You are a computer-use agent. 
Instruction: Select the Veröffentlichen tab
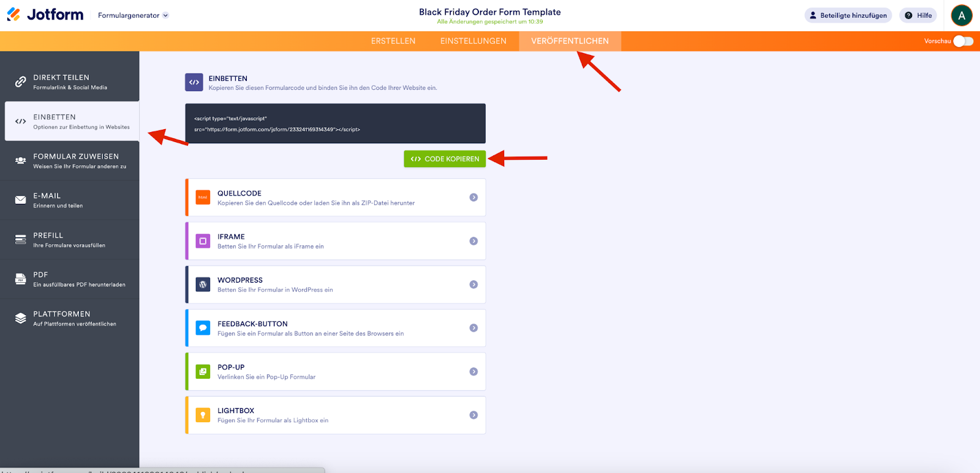(570, 41)
